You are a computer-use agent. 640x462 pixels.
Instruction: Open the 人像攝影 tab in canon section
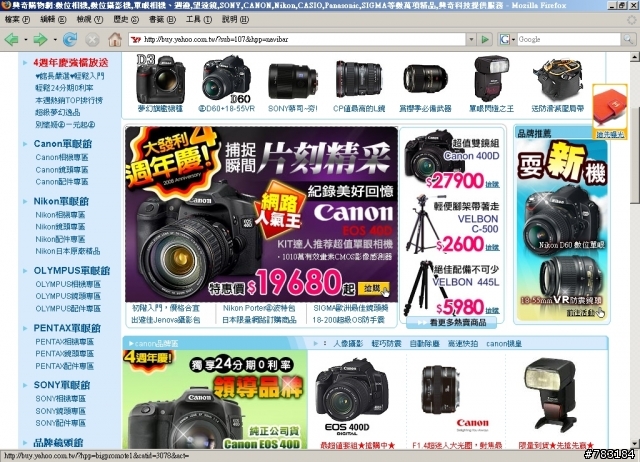pos(348,344)
